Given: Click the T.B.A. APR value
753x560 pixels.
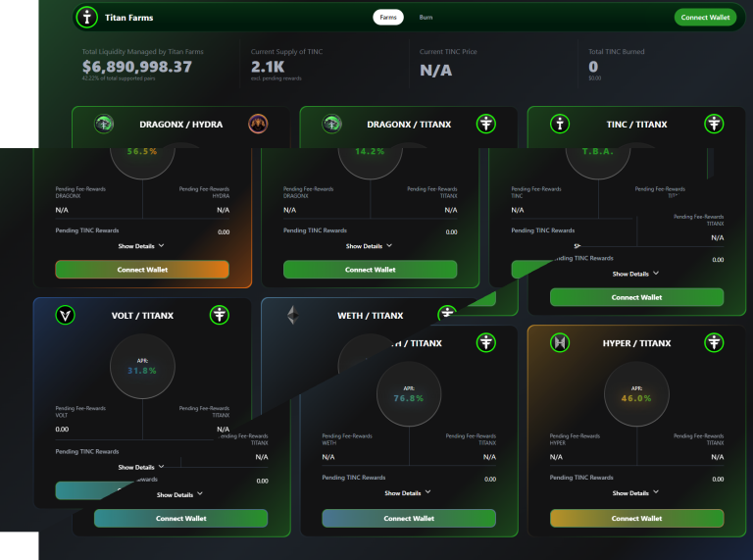Looking at the screenshot, I should 598,151.
